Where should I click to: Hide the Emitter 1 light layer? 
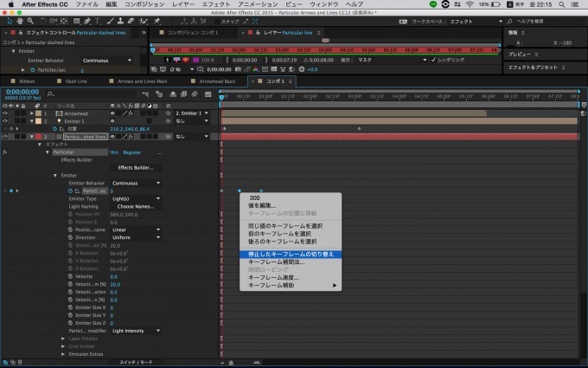(x=6, y=120)
